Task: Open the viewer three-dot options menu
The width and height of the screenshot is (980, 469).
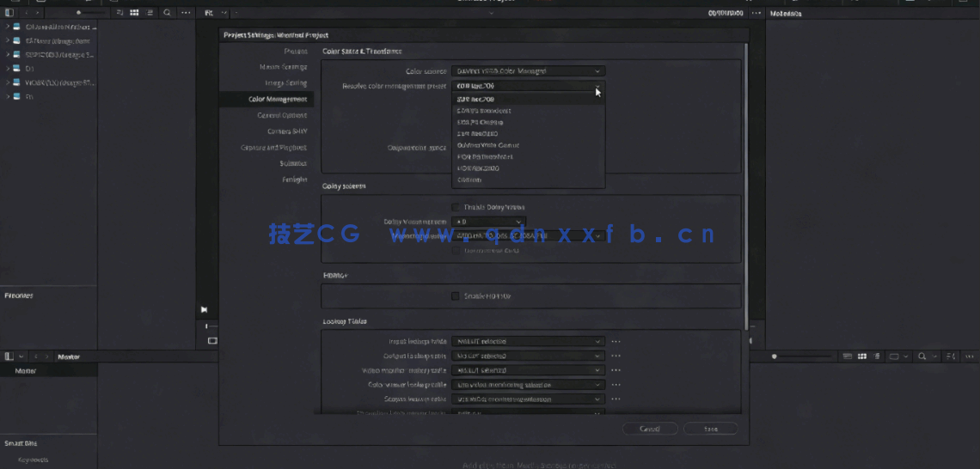Action: pos(756,13)
